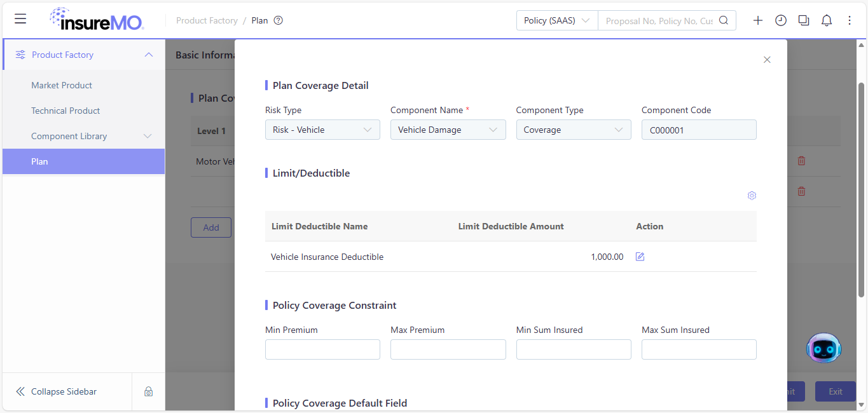Click the Min Sum Insured input

[x=574, y=349]
